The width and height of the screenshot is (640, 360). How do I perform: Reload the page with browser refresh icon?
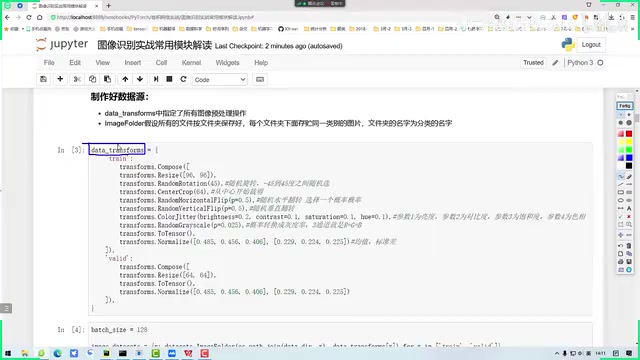coord(29,17)
